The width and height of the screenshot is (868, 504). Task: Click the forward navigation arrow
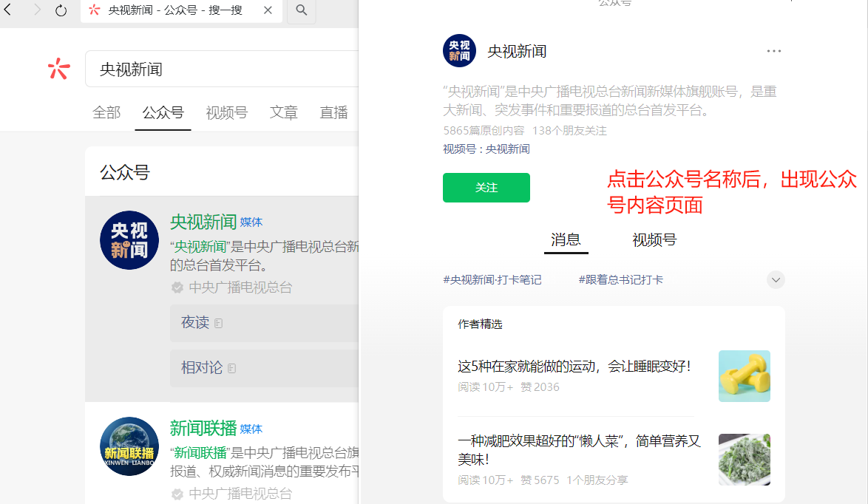[36, 10]
